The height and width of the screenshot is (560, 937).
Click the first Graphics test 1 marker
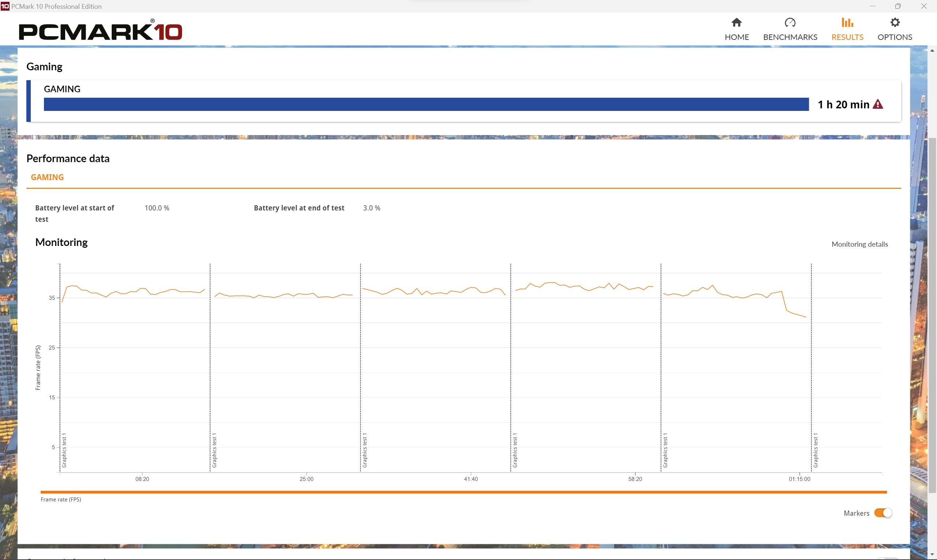tap(64, 450)
